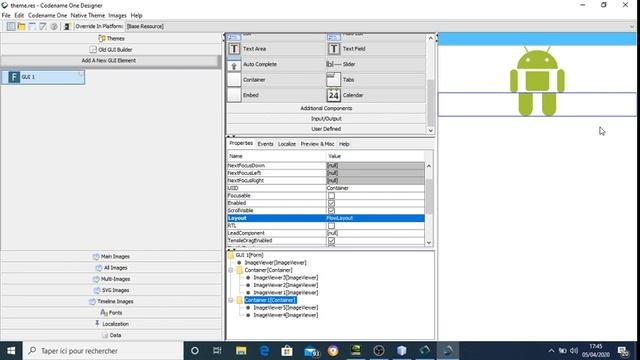640x360 pixels.
Task: Expand the All Images section
Action: (111, 268)
